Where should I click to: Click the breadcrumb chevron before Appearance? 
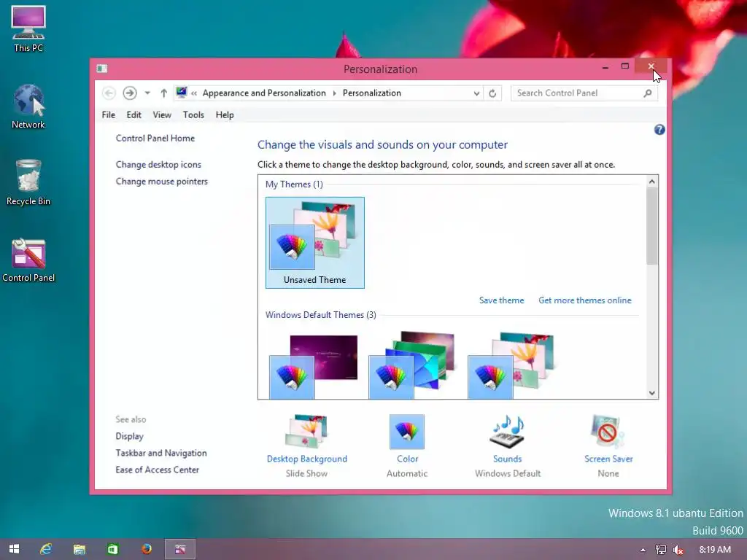(x=194, y=93)
